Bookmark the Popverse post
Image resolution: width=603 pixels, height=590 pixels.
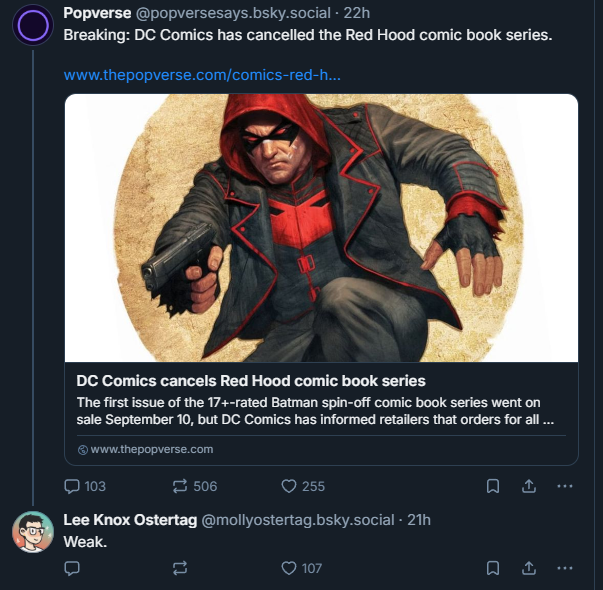(x=493, y=486)
